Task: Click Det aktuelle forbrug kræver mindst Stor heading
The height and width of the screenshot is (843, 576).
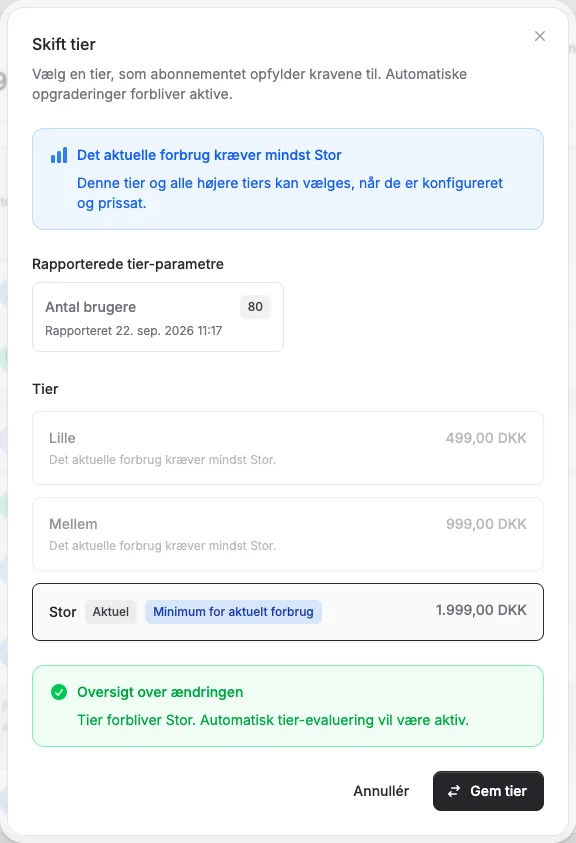Action: [x=209, y=155]
